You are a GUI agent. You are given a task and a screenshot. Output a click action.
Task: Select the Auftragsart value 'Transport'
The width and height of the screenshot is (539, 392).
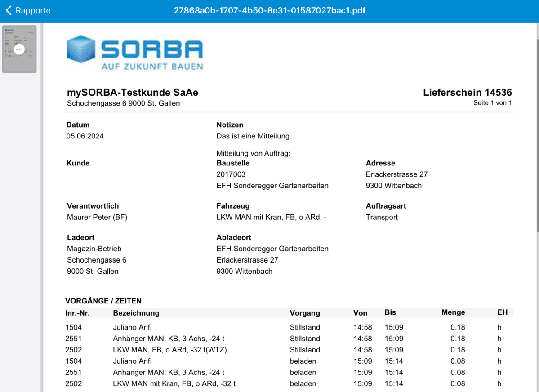click(382, 217)
